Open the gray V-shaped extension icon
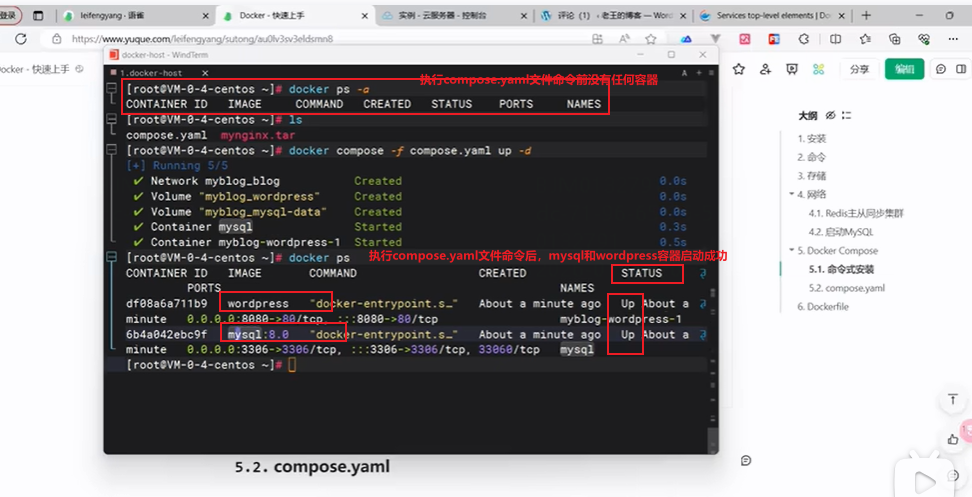This screenshot has height=497, width=972. tap(715, 39)
